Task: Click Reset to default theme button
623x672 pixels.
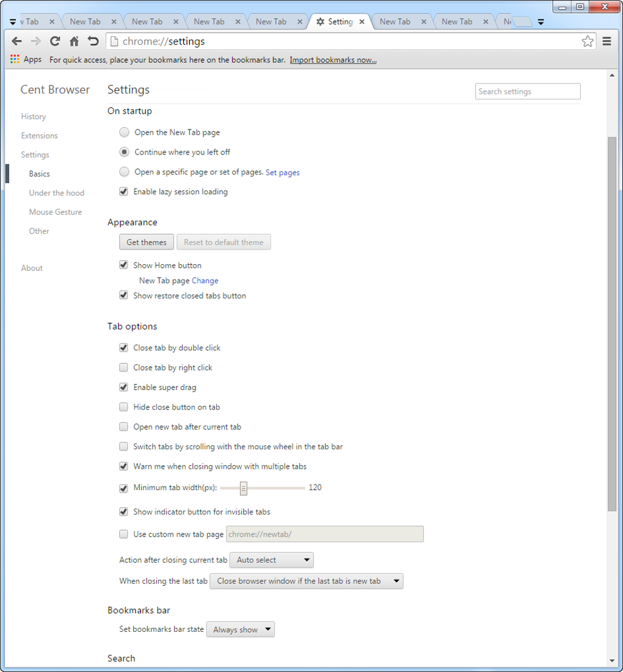Action: click(224, 242)
